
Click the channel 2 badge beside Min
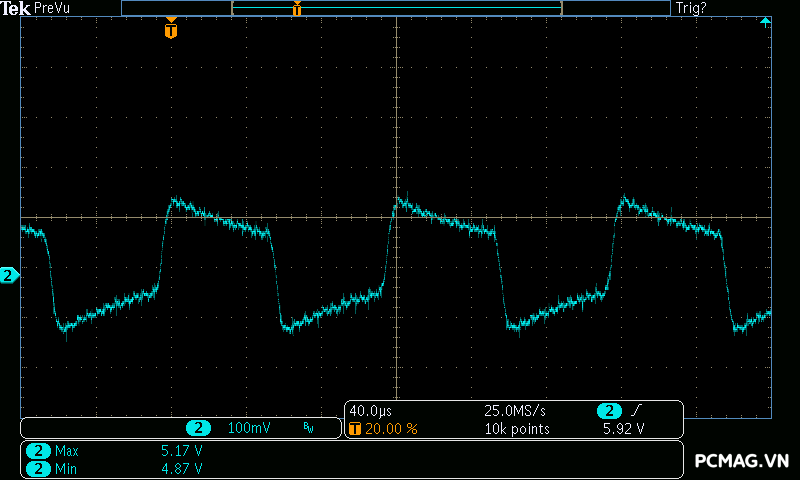point(38,468)
